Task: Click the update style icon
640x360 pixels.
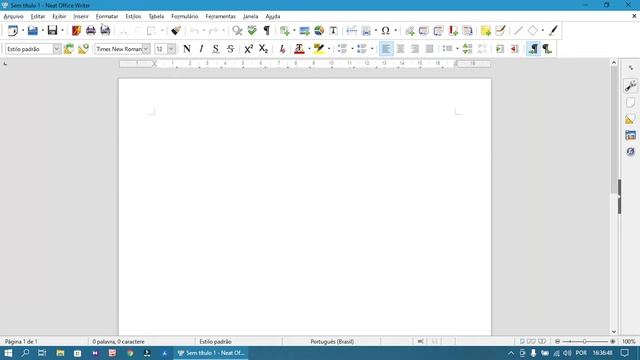Action: pos(69,49)
